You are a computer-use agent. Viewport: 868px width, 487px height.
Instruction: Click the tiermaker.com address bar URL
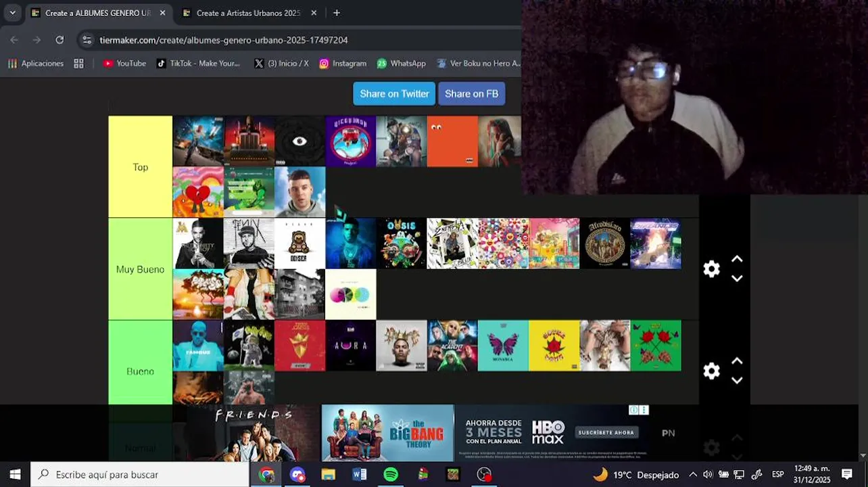coord(224,40)
